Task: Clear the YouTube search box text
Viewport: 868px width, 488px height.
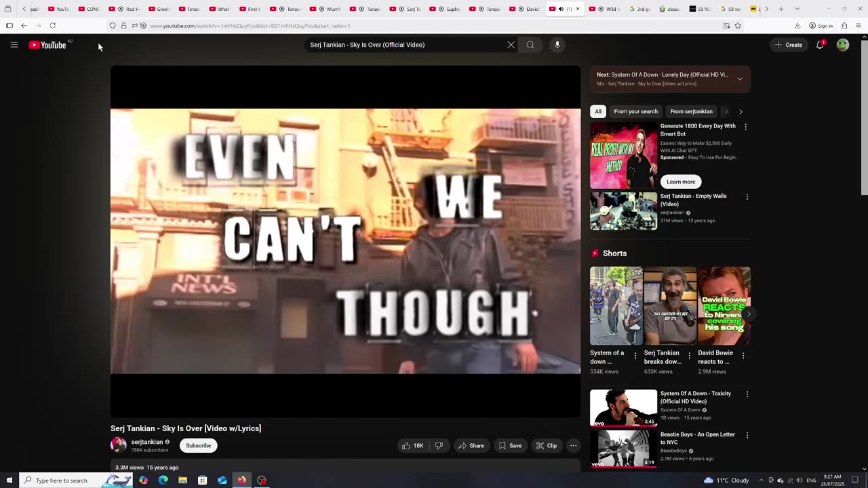Action: click(511, 45)
